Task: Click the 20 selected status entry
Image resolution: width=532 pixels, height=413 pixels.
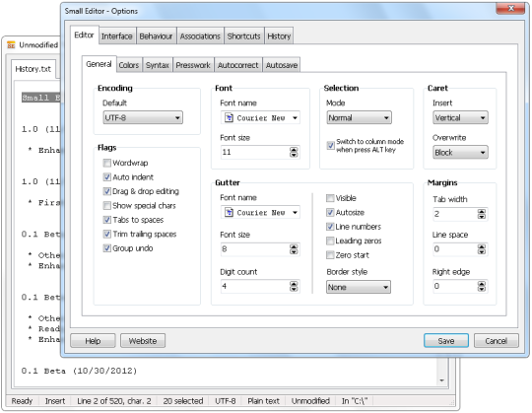Action: pyautogui.click(x=183, y=401)
